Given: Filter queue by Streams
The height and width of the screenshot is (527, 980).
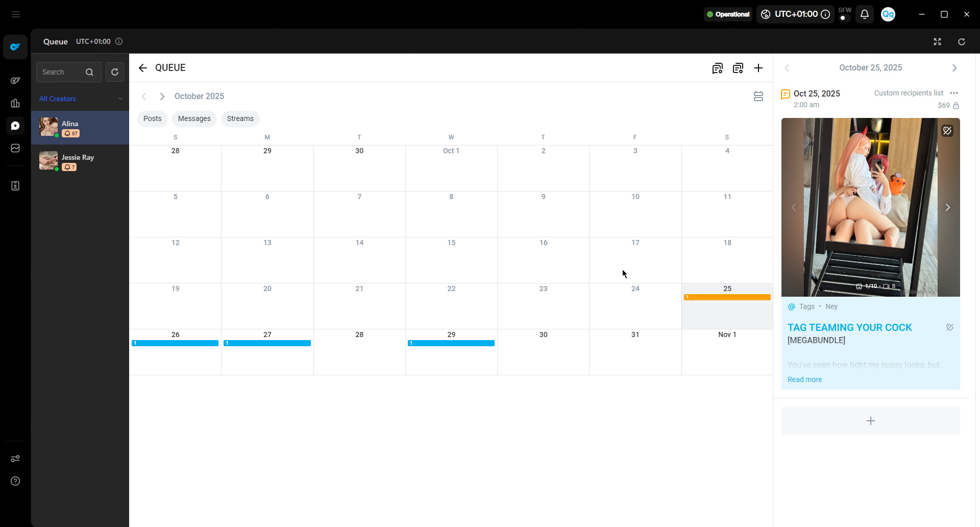Looking at the screenshot, I should 240,118.
